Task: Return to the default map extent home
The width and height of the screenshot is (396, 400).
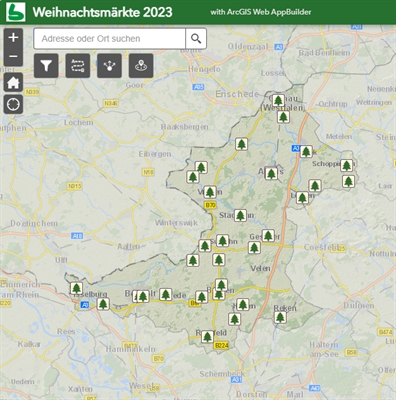Action: coord(13,82)
